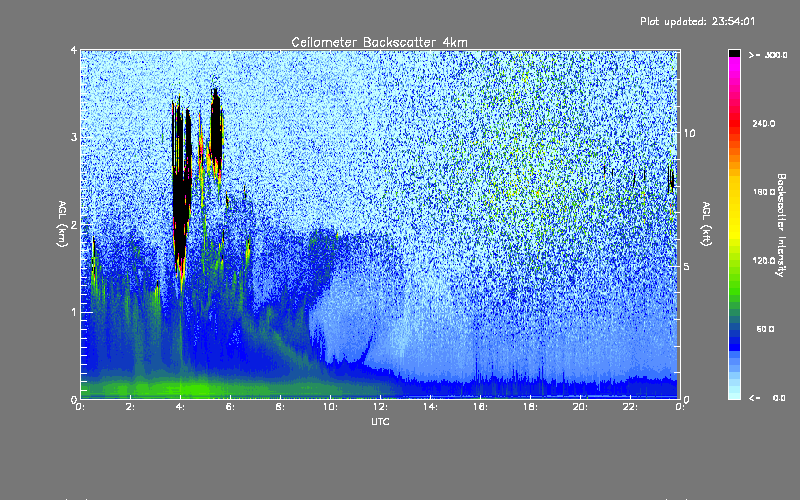Click the '<= 0.0' colorbar value
800x500 pixels.
click(x=767, y=398)
